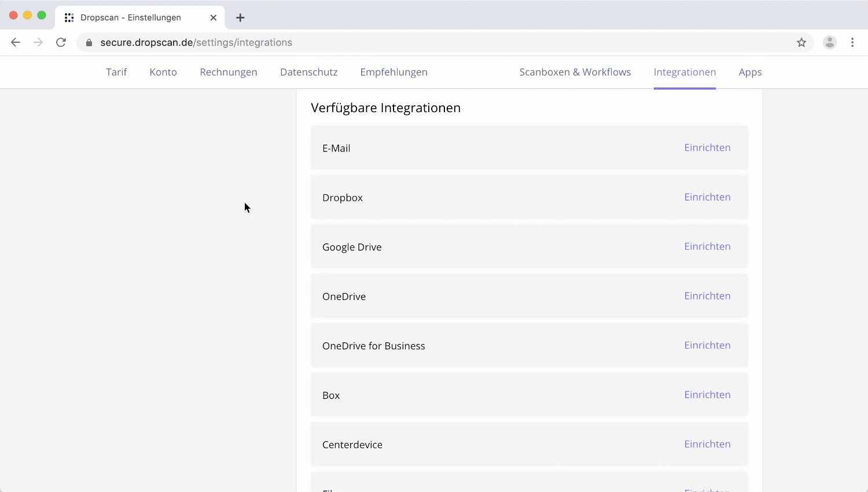The width and height of the screenshot is (868, 492).
Task: Set up the Centerdevice integration
Action: click(707, 444)
